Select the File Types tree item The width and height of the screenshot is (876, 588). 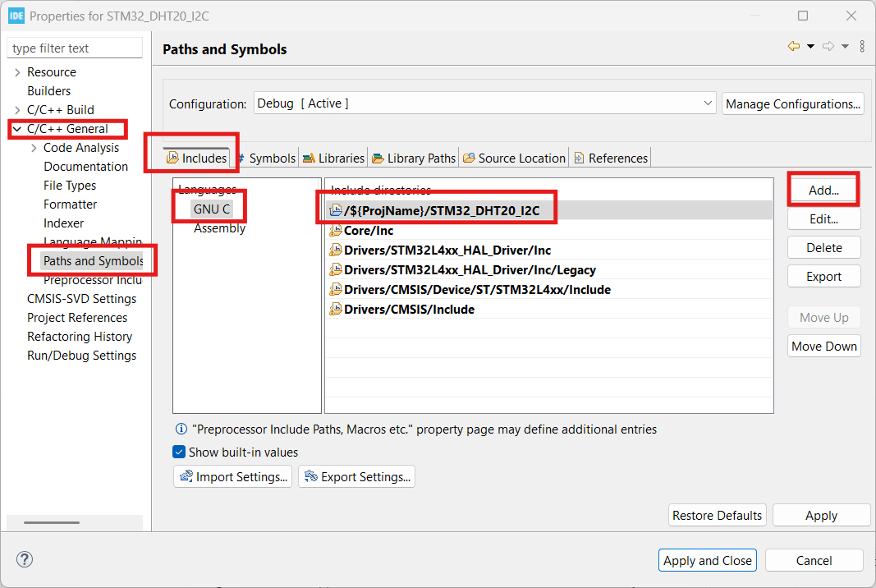coord(69,186)
